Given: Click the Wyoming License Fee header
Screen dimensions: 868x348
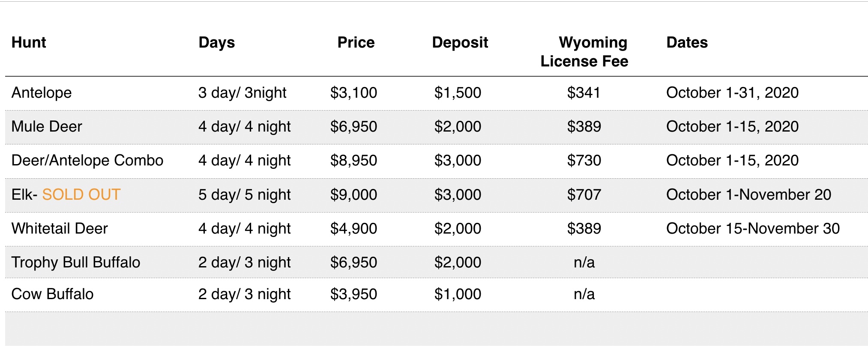Looking at the screenshot, I should (x=584, y=52).
